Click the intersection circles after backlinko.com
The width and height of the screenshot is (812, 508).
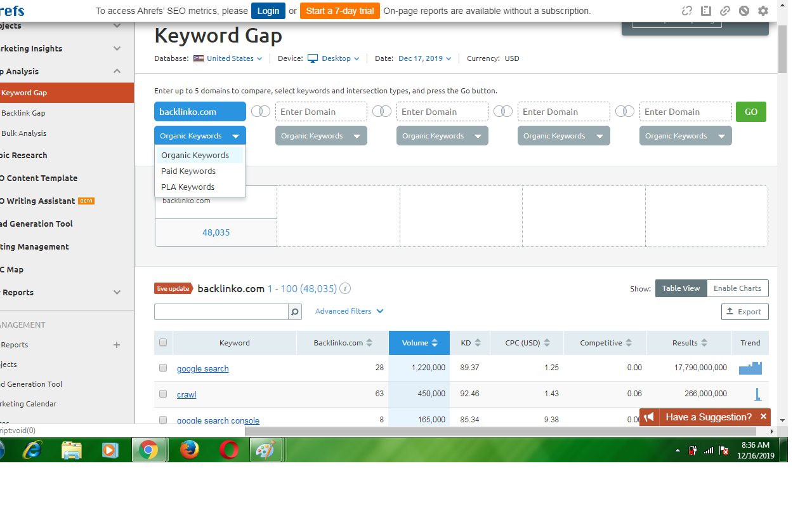pos(261,111)
